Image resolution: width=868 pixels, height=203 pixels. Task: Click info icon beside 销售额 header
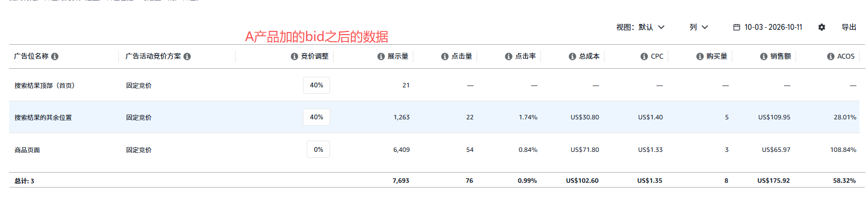click(764, 56)
